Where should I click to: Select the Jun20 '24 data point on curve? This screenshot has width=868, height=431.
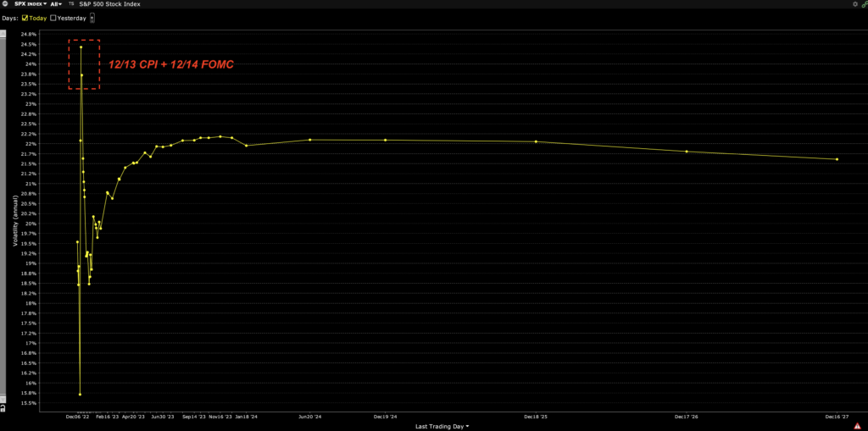pyautogui.click(x=310, y=140)
